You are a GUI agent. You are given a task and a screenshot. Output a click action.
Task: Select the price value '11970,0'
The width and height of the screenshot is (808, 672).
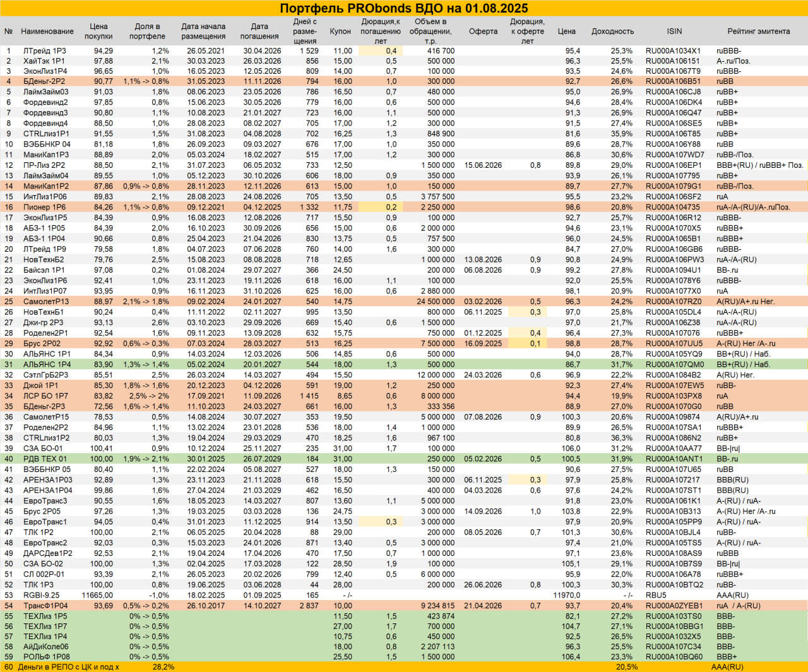pos(566,595)
